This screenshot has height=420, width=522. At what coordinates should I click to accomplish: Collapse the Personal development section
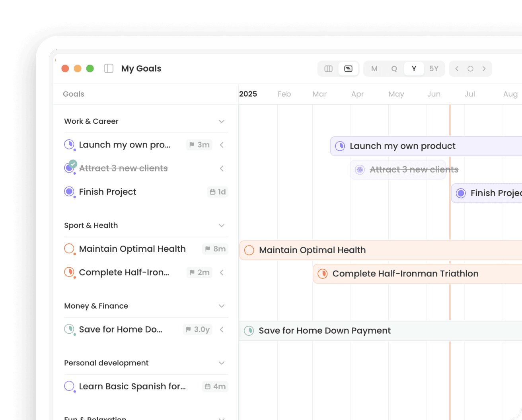pyautogui.click(x=222, y=363)
